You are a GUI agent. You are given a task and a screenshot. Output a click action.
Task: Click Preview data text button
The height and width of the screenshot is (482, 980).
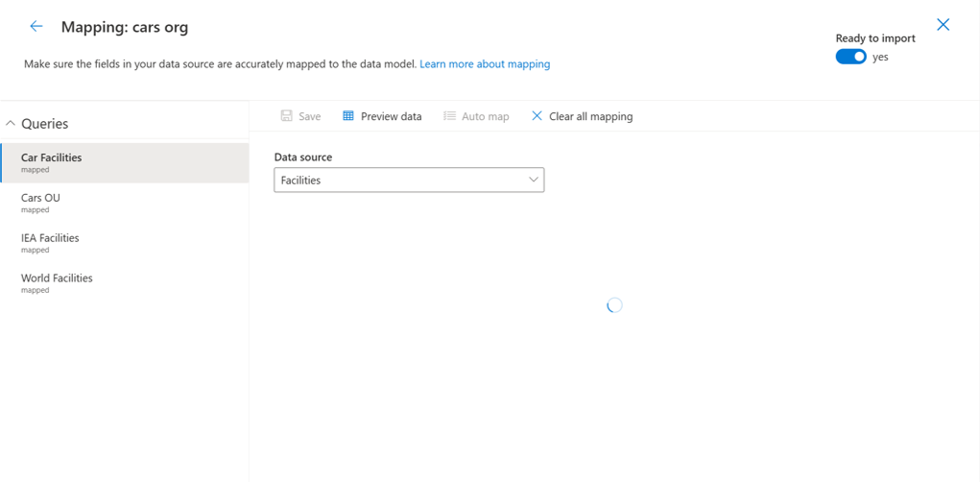tap(392, 116)
